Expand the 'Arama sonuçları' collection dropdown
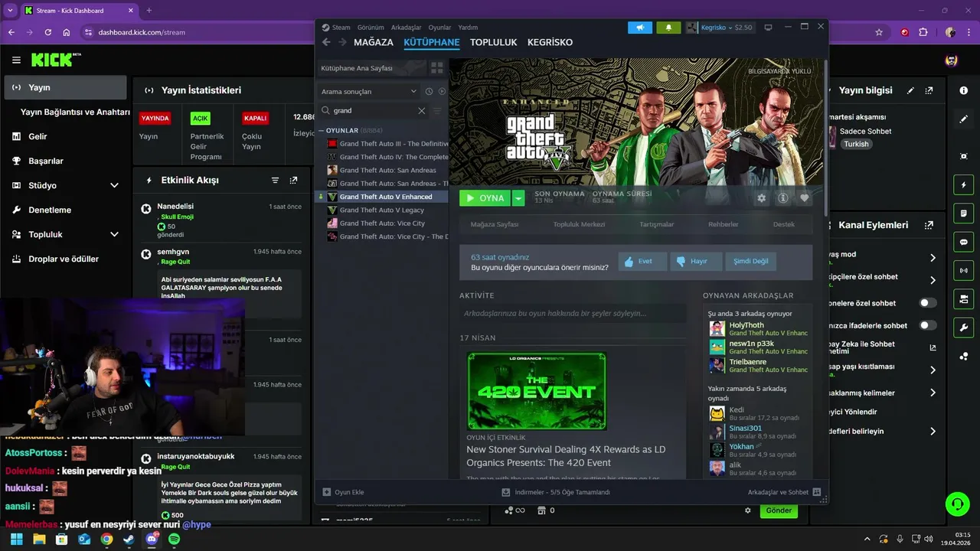The height and width of the screenshot is (551, 980). (369, 91)
